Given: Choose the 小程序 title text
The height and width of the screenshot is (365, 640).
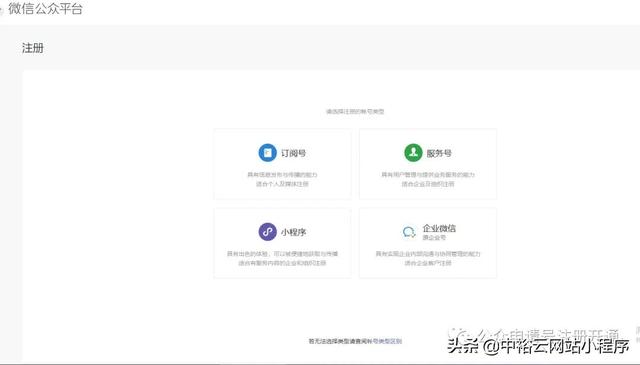Looking at the screenshot, I should point(293,232).
